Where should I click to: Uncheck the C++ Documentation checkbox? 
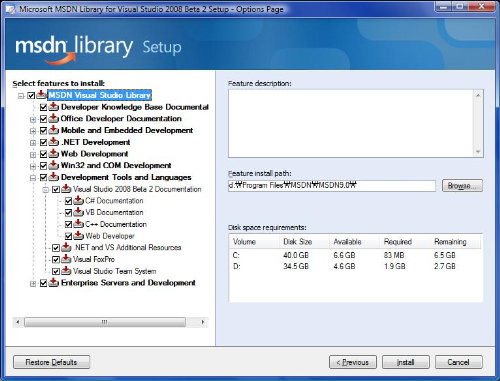point(68,224)
